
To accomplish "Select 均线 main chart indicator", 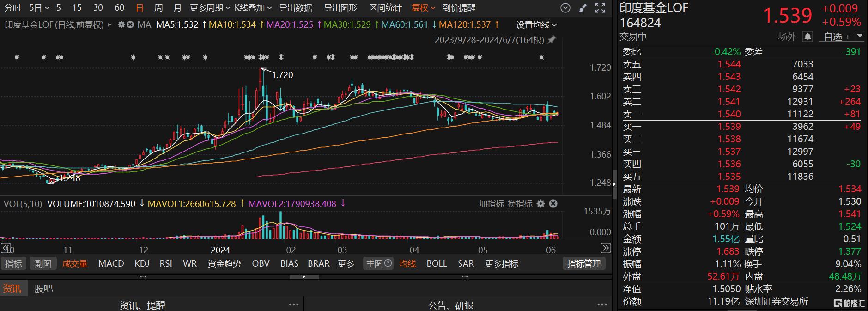I will coord(407,263).
